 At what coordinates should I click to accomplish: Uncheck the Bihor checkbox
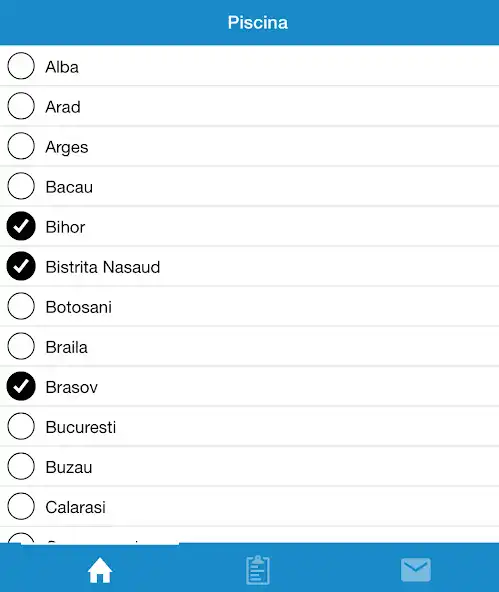click(21, 226)
